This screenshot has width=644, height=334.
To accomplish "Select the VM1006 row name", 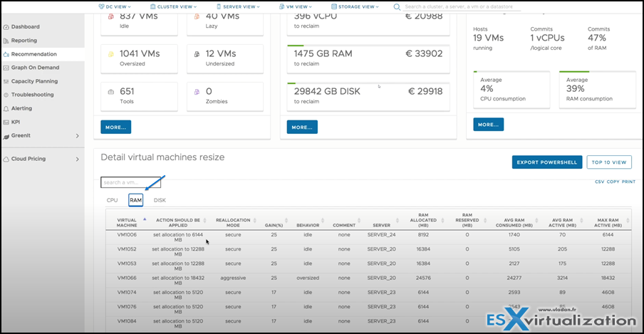I will 127,235.
